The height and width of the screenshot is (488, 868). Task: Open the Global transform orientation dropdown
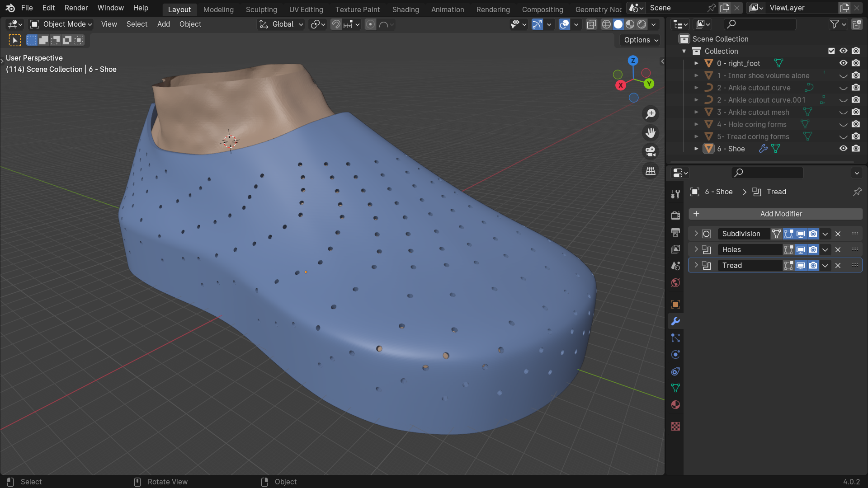281,24
